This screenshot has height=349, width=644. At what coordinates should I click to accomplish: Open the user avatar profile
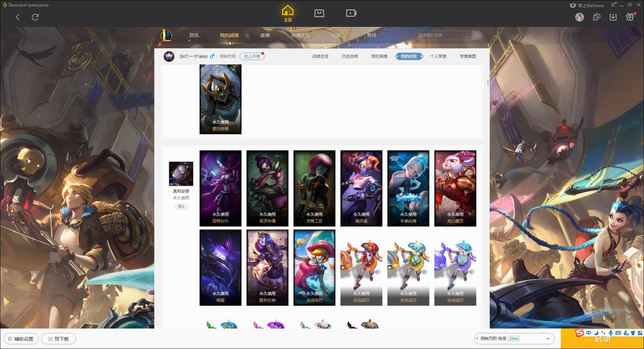point(580,17)
